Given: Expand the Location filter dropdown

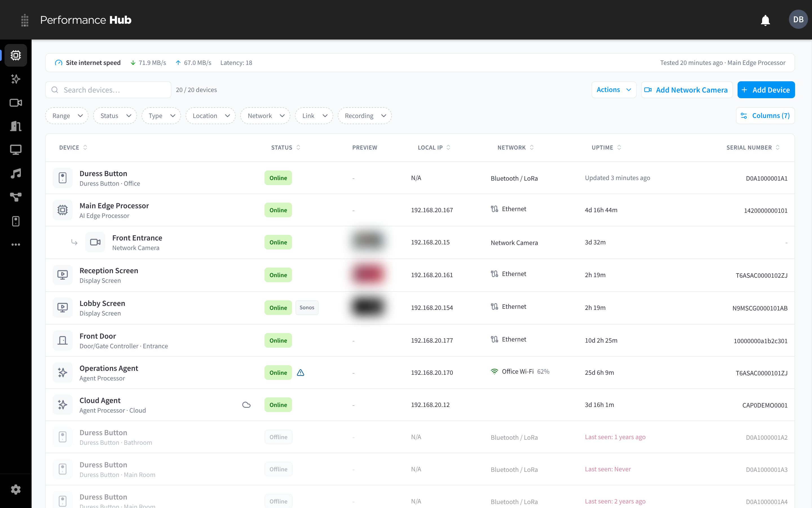Looking at the screenshot, I should coord(211,116).
